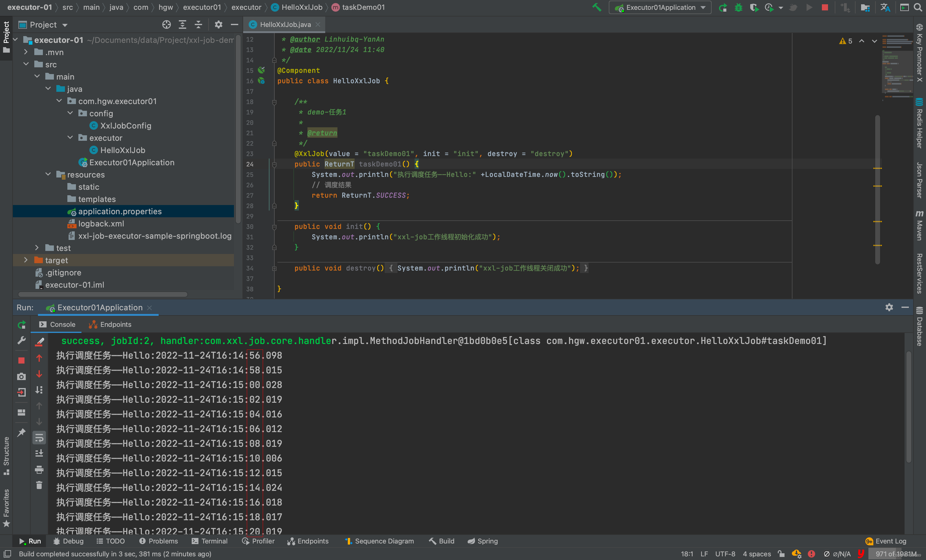Go to next highlighted warning arrow
Viewport: 926px width, 560px height.
(x=875, y=41)
